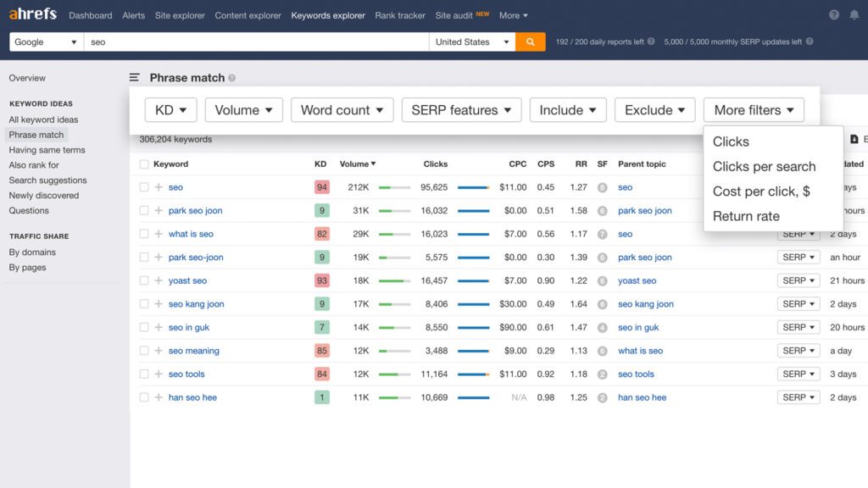Add 'han seo hee' with plus icon
The width and height of the screenshot is (868, 488).
coord(159,397)
